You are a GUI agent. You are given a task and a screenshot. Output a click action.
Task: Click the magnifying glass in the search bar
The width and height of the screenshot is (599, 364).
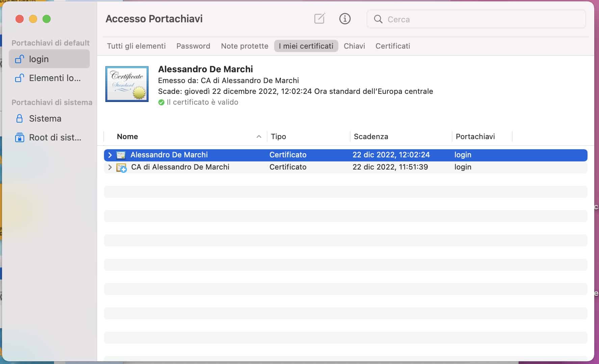[x=378, y=19]
